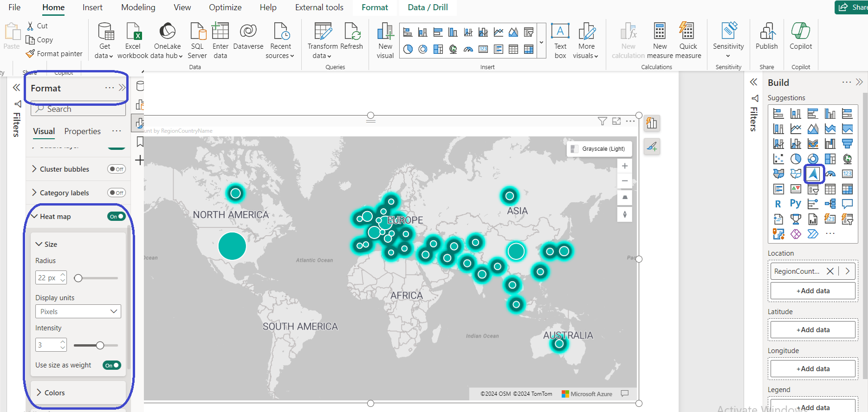Click the New visual icon
This screenshot has height=412, width=868.
tap(385, 32)
